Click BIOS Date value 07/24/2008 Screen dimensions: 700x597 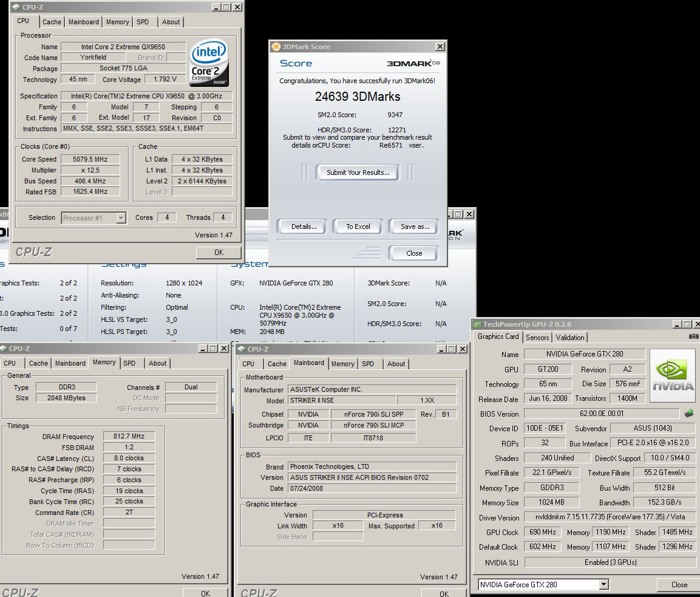pyautogui.click(x=372, y=488)
